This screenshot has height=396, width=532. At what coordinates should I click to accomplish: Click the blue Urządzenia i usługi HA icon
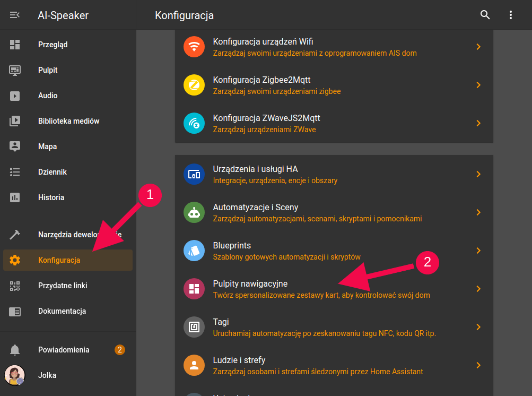coord(194,174)
